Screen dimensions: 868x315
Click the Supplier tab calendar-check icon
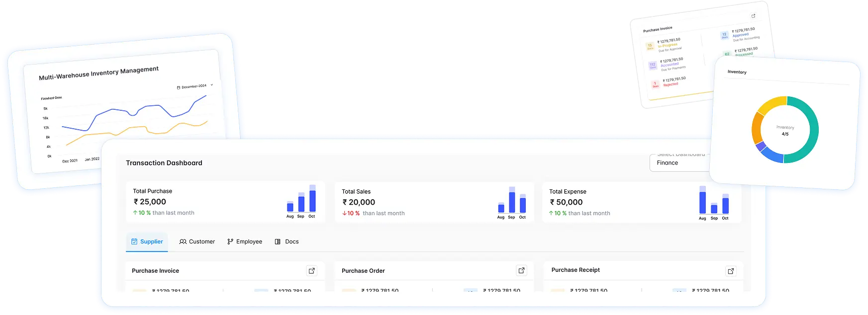134,242
